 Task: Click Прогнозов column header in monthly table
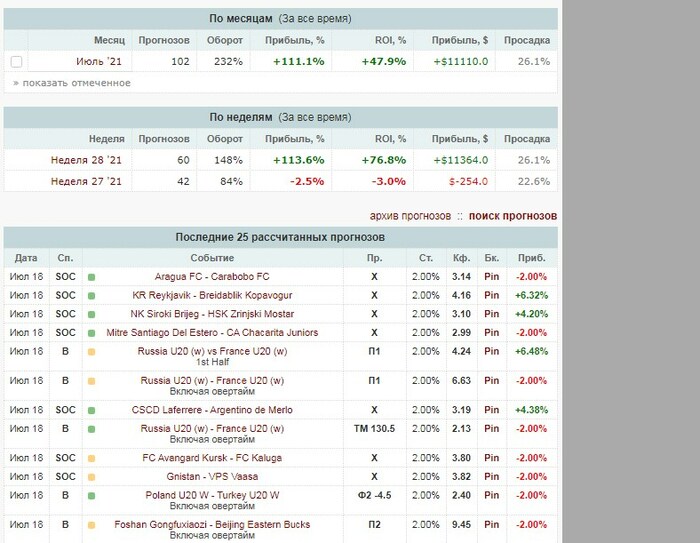(164, 40)
